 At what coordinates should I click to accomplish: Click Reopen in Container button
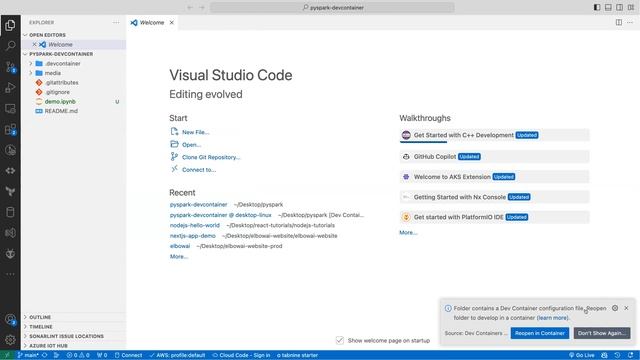coord(540,333)
